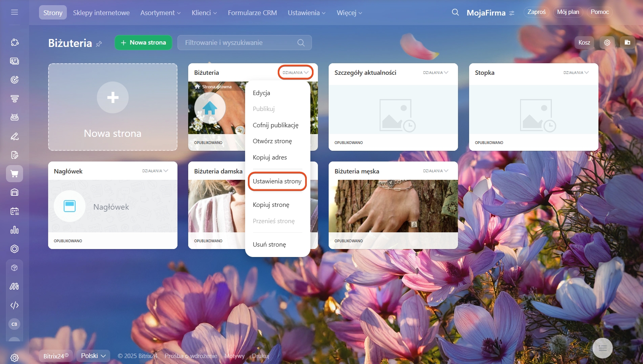
Task: Open the calendar booking icon in the sidebar
Action: click(x=14, y=211)
